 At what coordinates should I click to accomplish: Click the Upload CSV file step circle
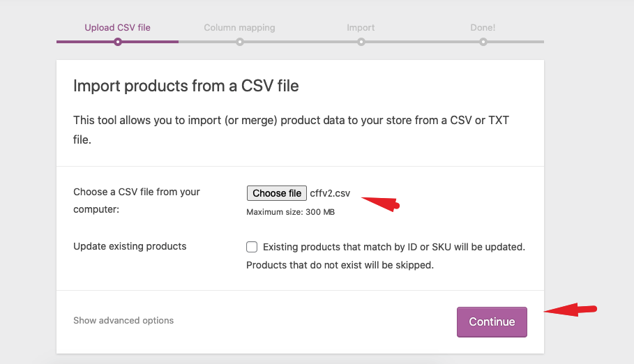coord(118,42)
